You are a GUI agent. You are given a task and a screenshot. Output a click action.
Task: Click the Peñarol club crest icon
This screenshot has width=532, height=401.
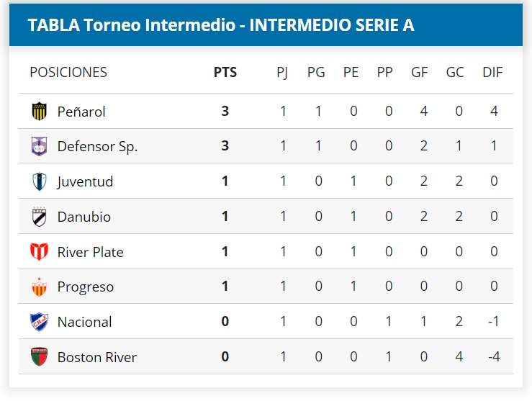pyautogui.click(x=39, y=111)
